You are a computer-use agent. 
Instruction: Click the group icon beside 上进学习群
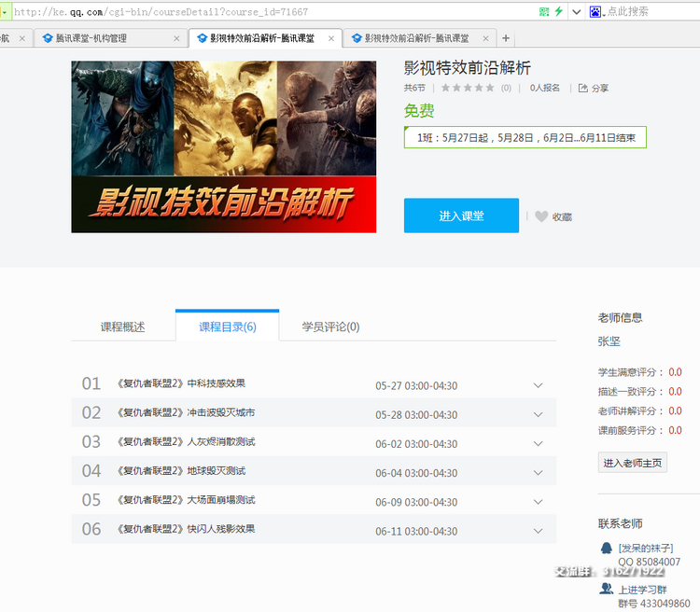pos(607,589)
